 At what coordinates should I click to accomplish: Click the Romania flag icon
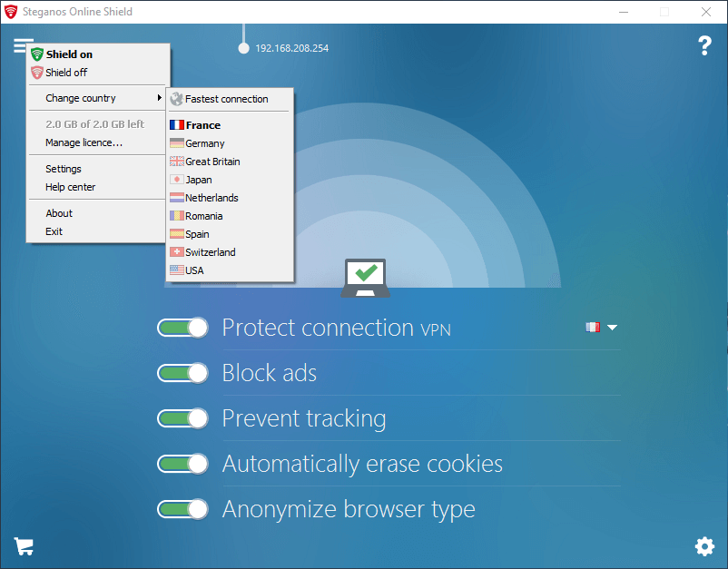tap(177, 216)
